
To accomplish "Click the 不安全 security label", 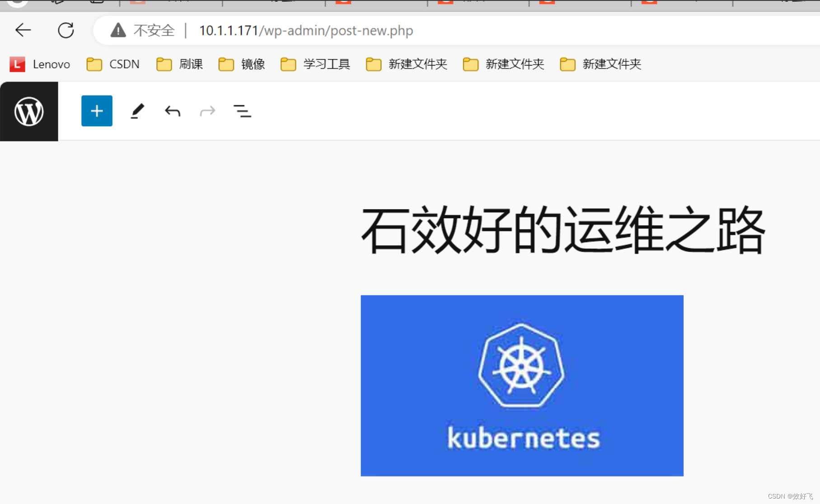I will [154, 30].
